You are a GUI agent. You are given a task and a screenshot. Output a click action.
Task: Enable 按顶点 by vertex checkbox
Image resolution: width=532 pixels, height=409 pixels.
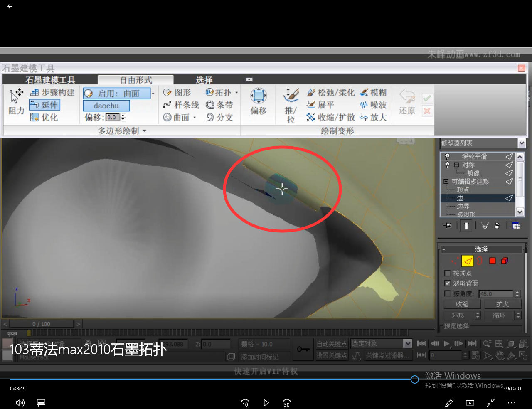pos(448,273)
